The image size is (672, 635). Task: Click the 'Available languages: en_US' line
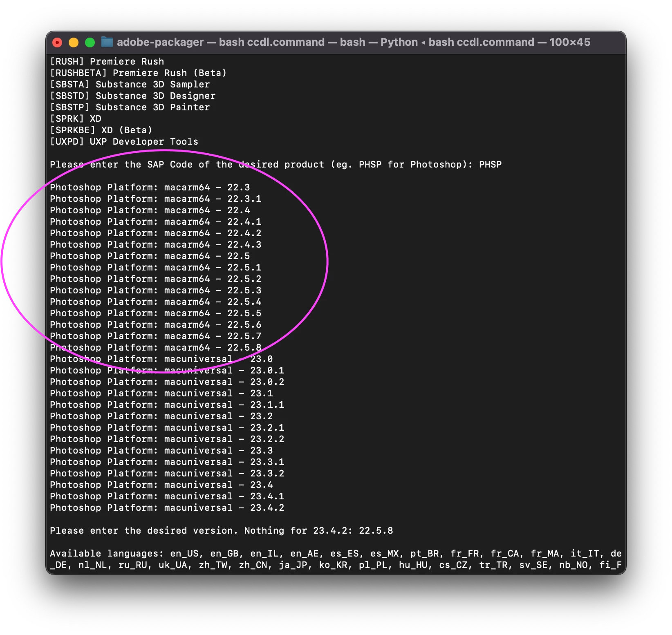pyautogui.click(x=336, y=554)
